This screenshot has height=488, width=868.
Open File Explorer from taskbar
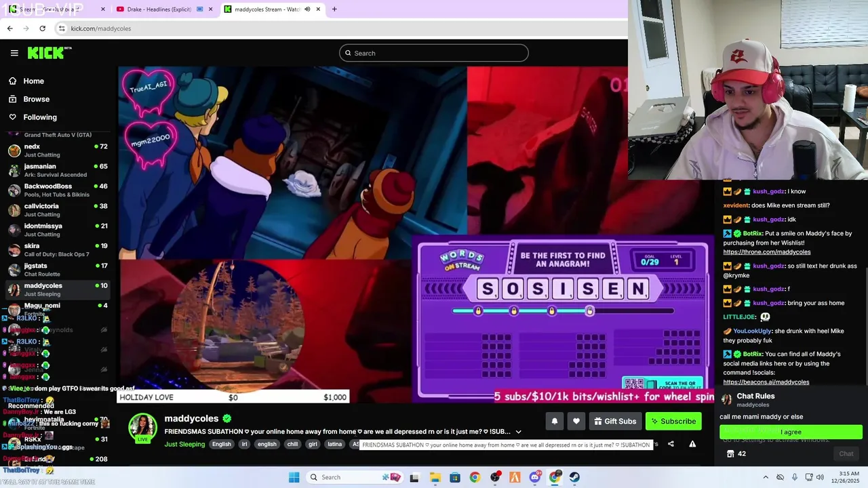pyautogui.click(x=435, y=477)
